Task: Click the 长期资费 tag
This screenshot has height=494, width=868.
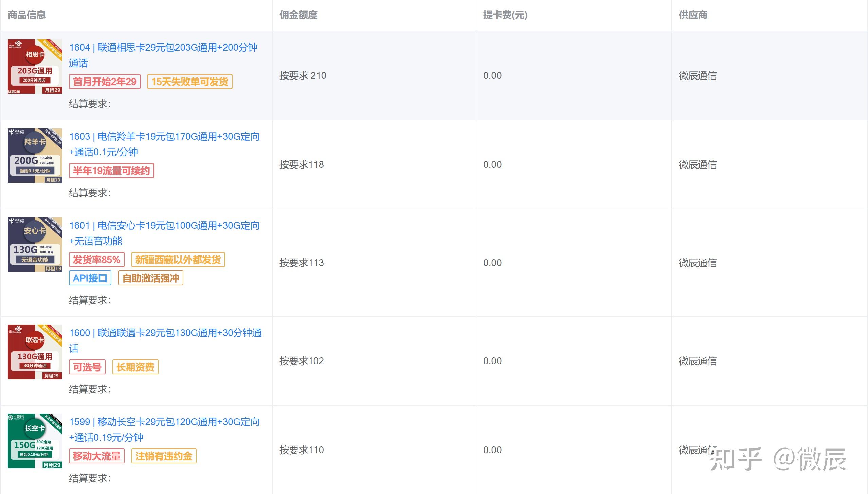Action: click(x=135, y=367)
